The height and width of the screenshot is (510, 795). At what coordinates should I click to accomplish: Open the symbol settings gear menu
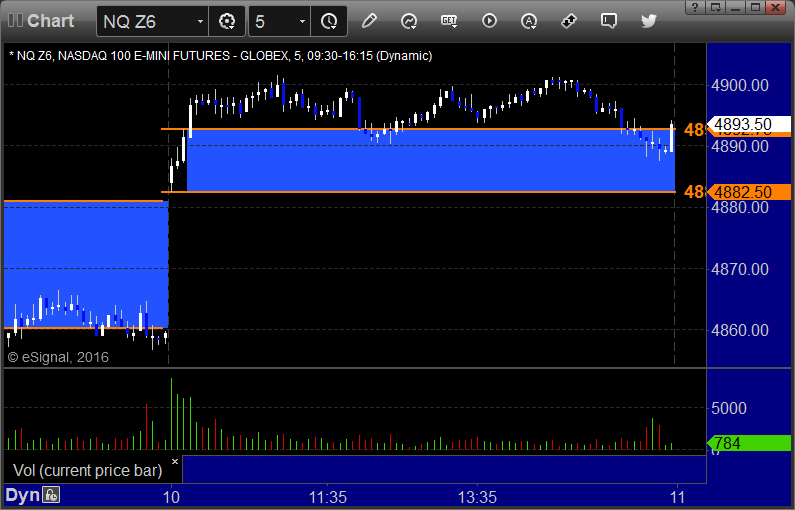[227, 21]
